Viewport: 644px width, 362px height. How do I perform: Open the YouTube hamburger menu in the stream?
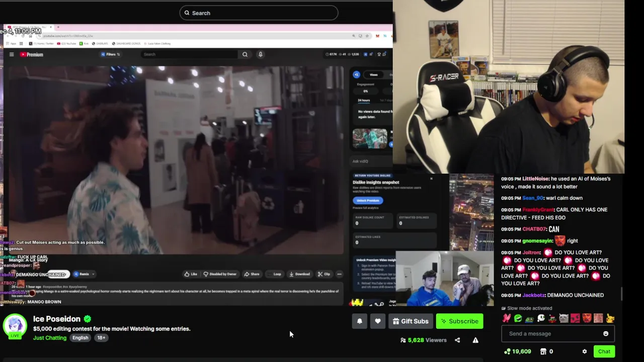click(12, 54)
